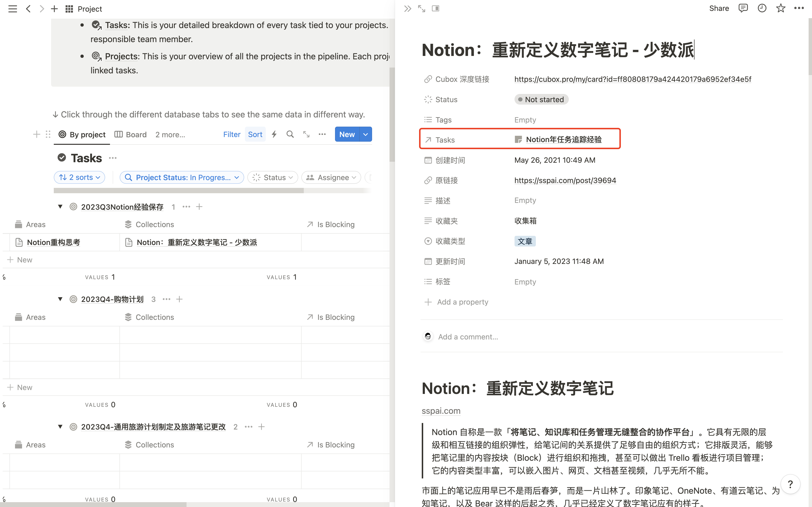This screenshot has width=812, height=507.
Task: Open the sidebar hamburger menu
Action: coord(12,9)
